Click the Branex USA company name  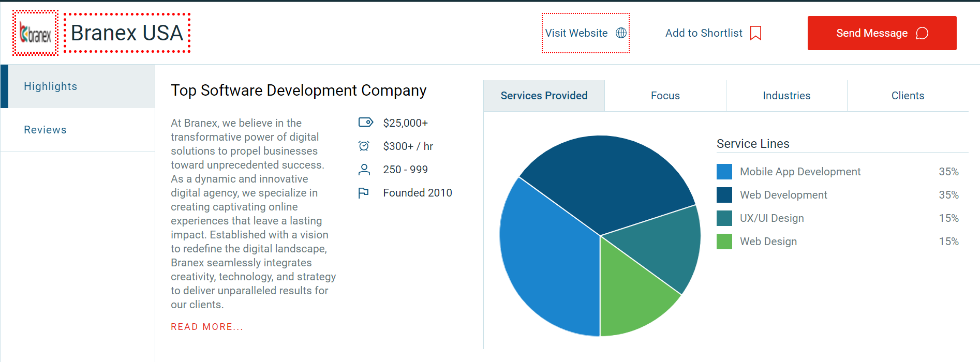pos(127,33)
